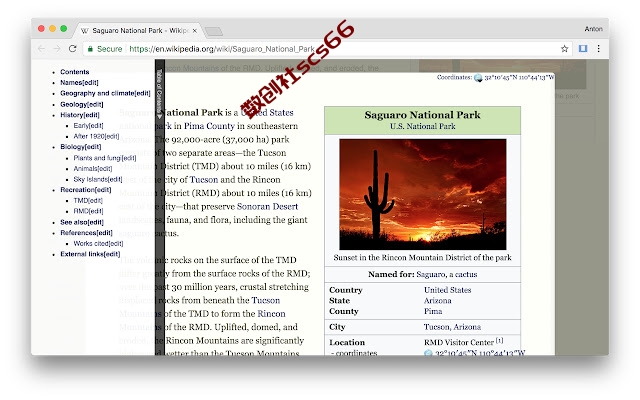640x400 pixels.
Task: View the green Secure lock indicator
Action: tap(105, 49)
